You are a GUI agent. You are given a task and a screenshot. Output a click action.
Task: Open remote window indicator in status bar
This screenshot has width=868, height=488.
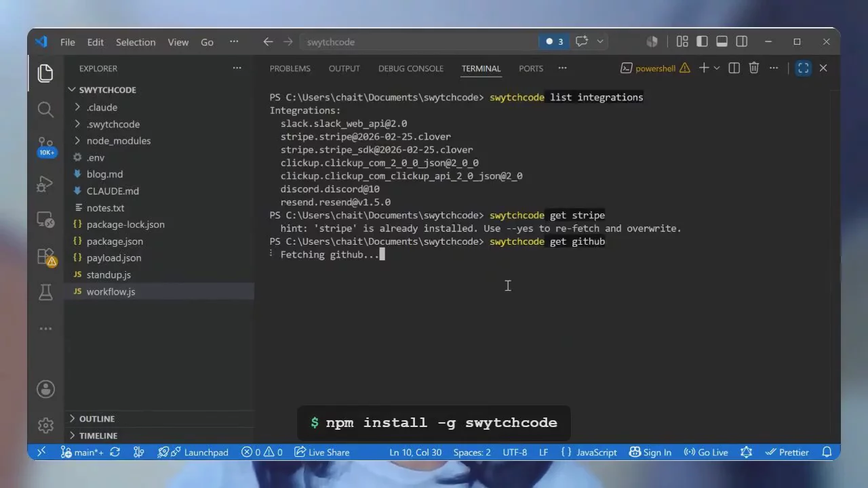[41, 452]
